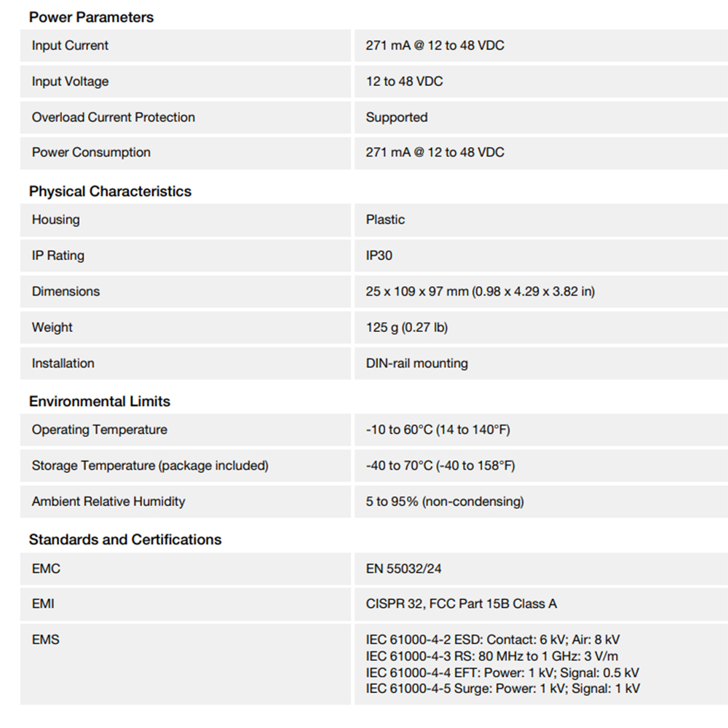Image resolution: width=728 pixels, height=728 pixels.
Task: Click the Overload Current Protection label
Action: [x=113, y=117]
